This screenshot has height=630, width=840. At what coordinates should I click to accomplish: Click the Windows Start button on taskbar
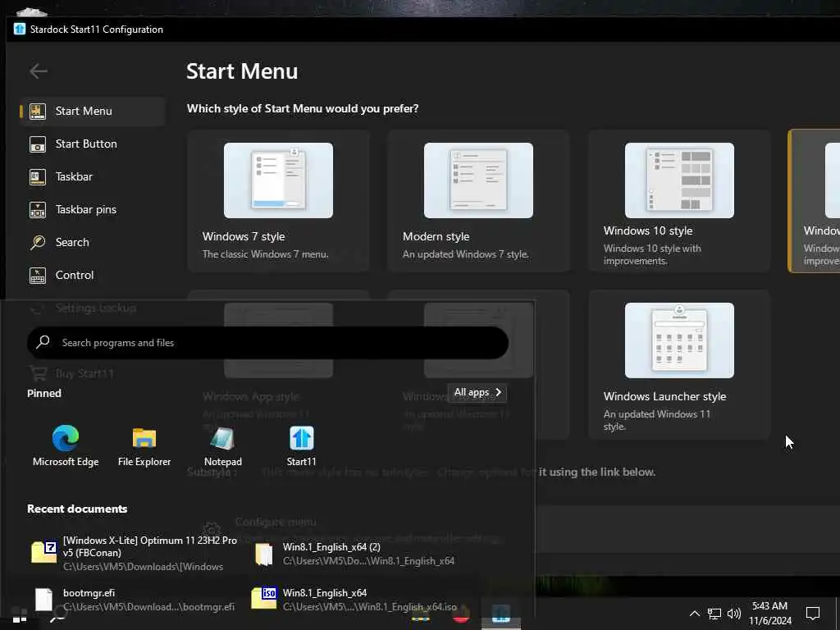coord(20,615)
